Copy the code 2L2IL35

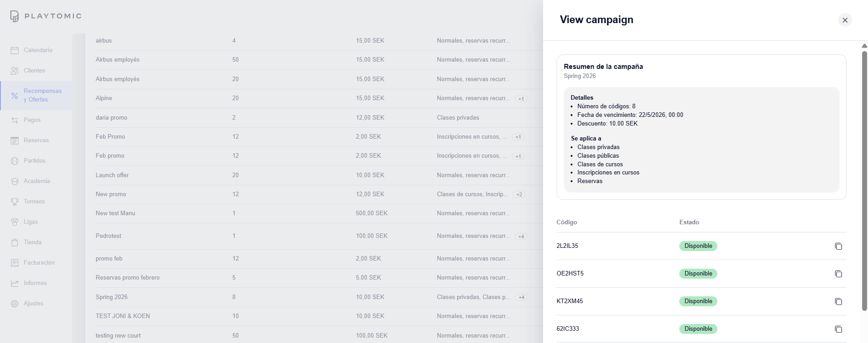click(838, 246)
